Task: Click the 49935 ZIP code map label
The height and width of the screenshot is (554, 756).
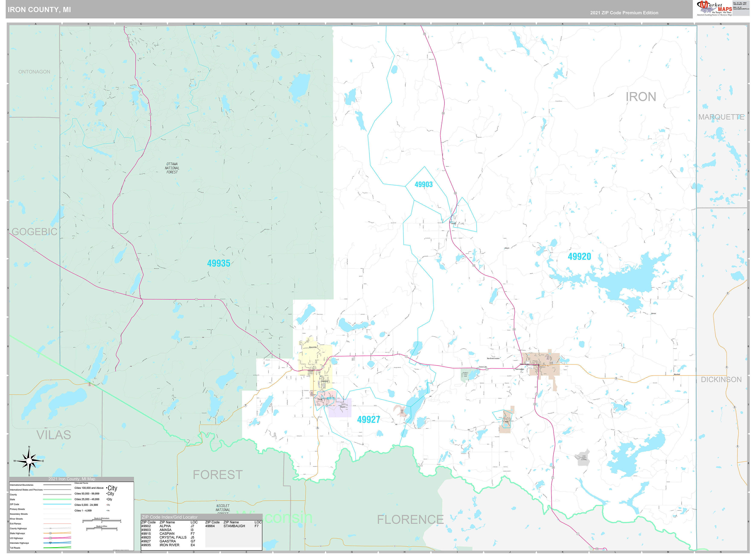Action: pyautogui.click(x=218, y=264)
